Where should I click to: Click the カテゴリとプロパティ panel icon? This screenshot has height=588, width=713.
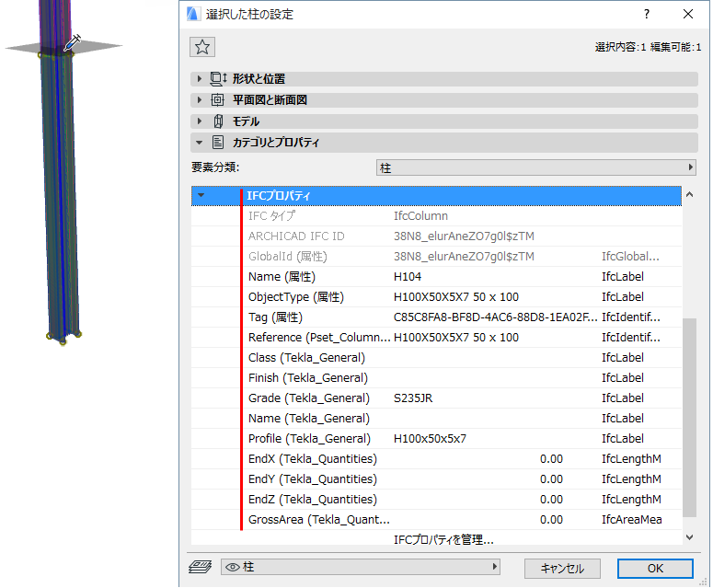point(218,143)
